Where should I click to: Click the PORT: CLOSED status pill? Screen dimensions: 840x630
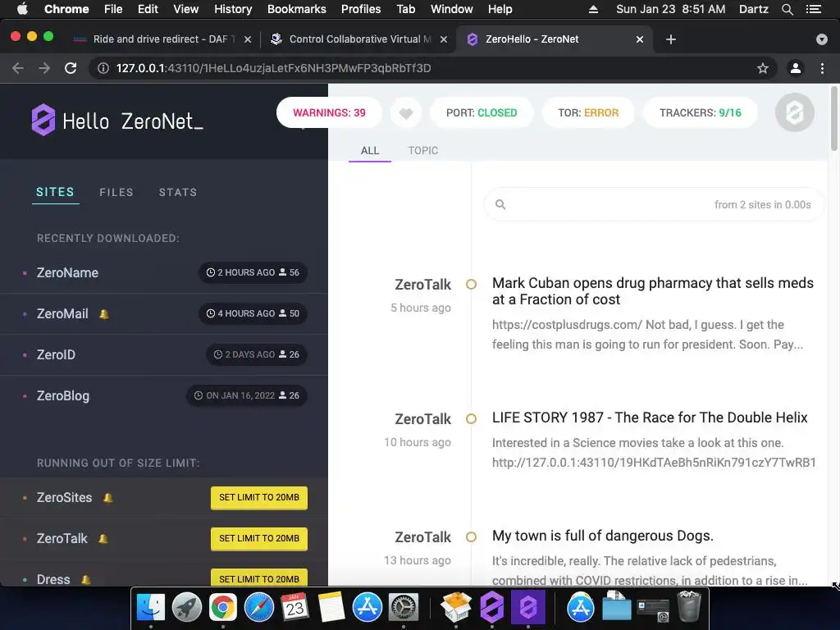click(x=482, y=113)
